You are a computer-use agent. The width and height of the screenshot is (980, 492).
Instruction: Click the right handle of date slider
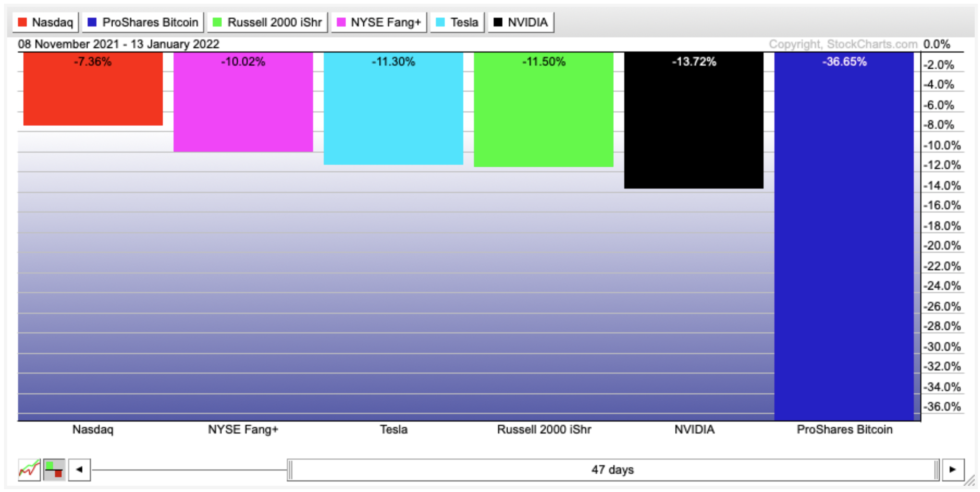937,470
